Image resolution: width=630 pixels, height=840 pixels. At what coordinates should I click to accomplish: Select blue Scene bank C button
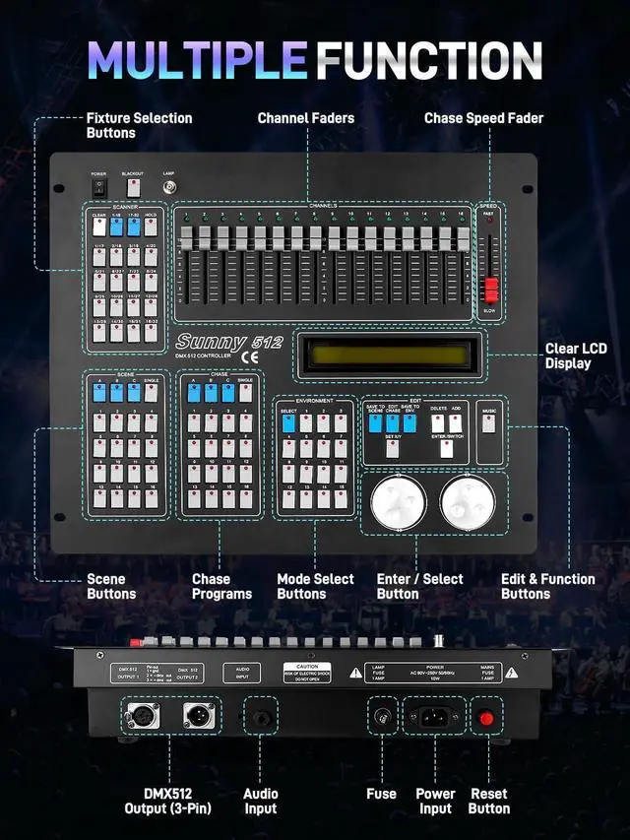click(134, 393)
